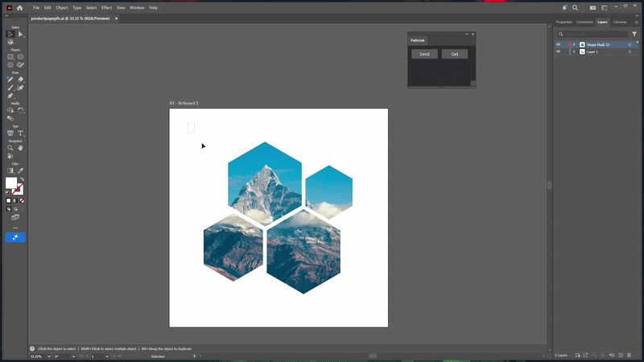Screen dimensions: 644x362
Task: Hide the Shape Mask 23 layer
Action: 558,45
